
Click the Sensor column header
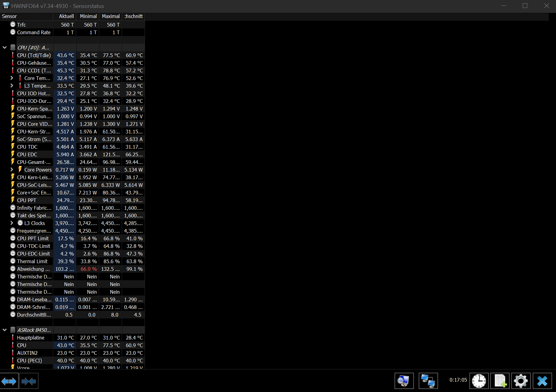(27, 16)
